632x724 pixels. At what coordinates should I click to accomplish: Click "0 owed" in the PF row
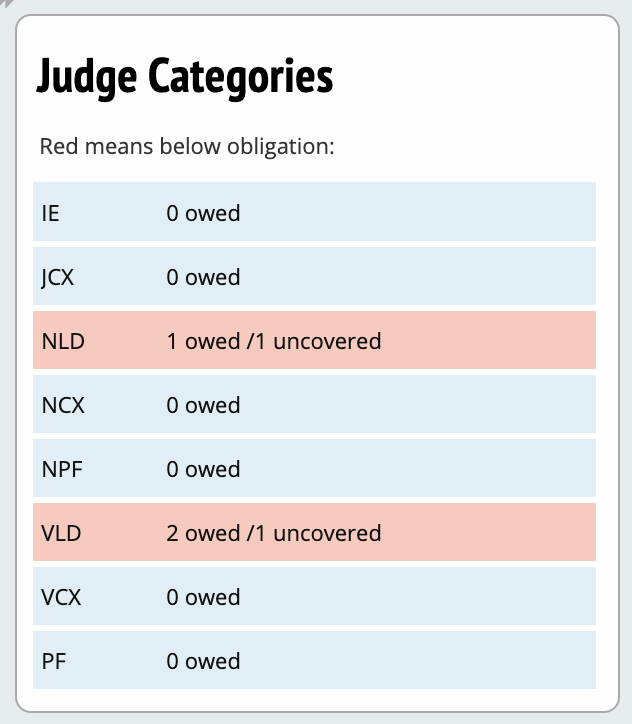click(x=203, y=661)
